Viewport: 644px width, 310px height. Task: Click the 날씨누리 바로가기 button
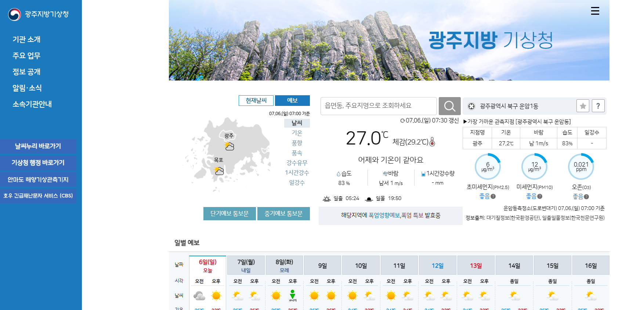(38, 146)
